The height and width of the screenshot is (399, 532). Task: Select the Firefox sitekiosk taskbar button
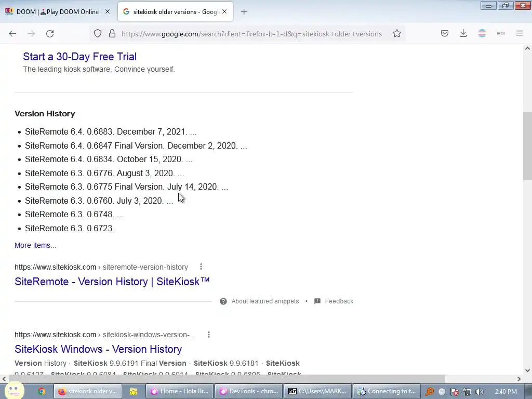tap(87, 391)
